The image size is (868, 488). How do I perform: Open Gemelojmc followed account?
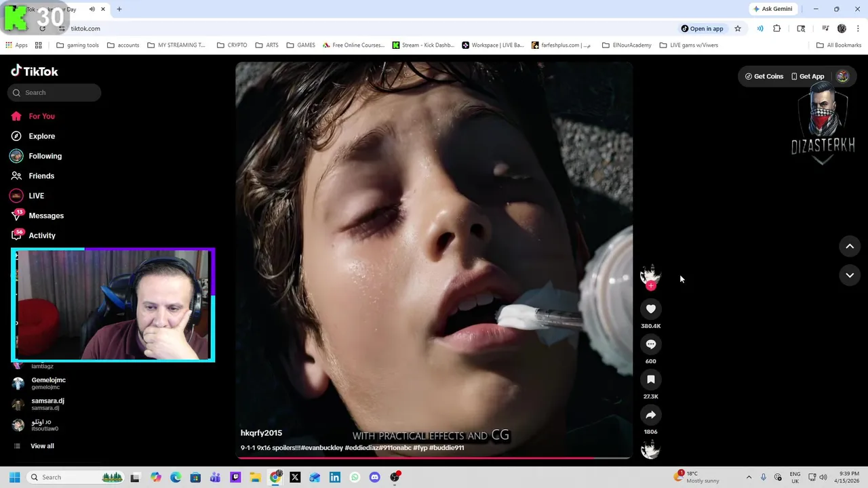point(48,383)
